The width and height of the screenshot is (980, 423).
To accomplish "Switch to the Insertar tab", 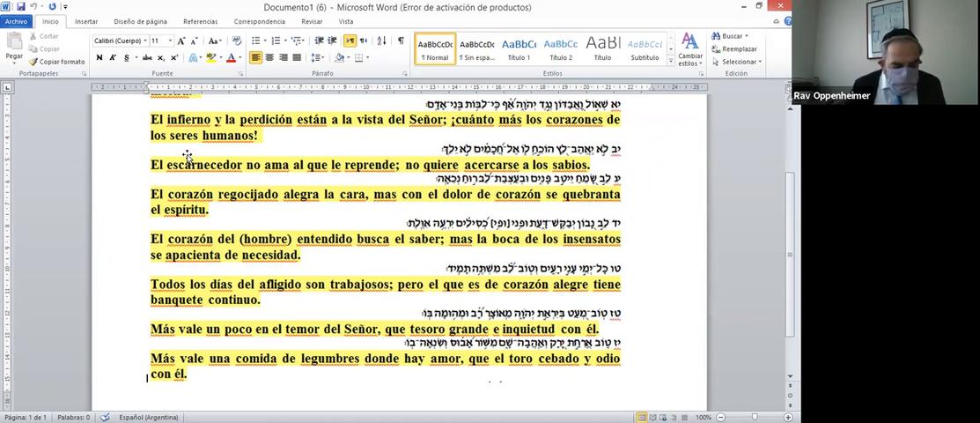I will [86, 21].
